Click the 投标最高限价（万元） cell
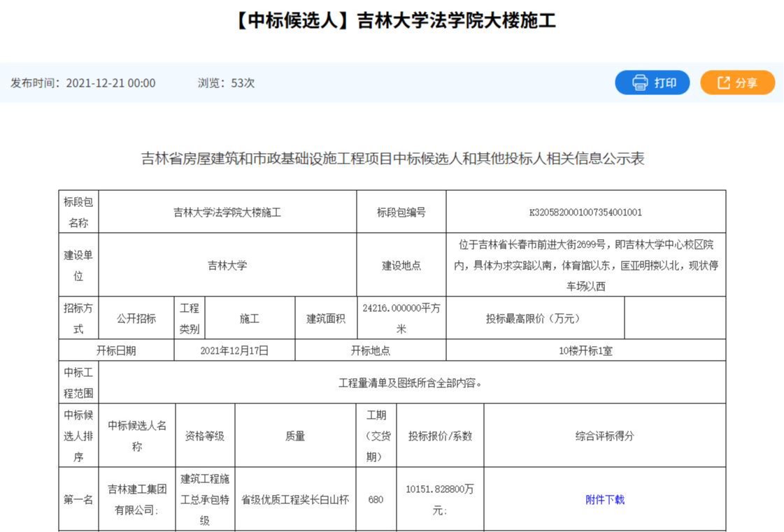The height and width of the screenshot is (532, 784). 535,319
